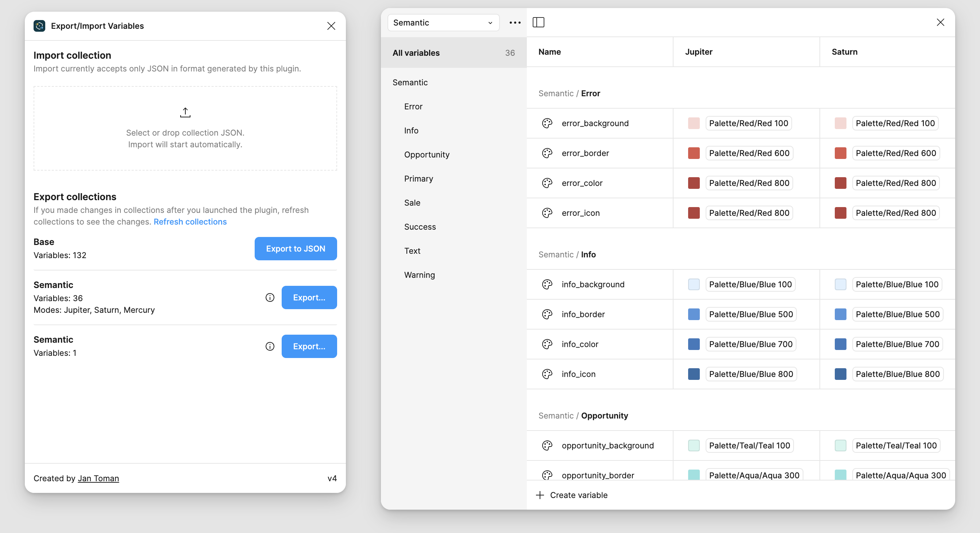Click the plus icon to create variable

pyautogui.click(x=540, y=495)
